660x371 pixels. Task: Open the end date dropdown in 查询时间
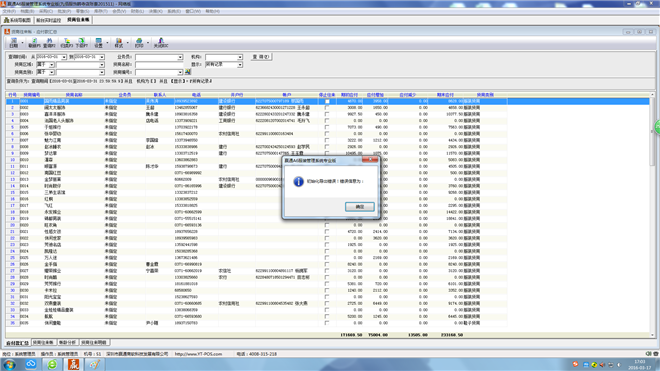pyautogui.click(x=102, y=57)
